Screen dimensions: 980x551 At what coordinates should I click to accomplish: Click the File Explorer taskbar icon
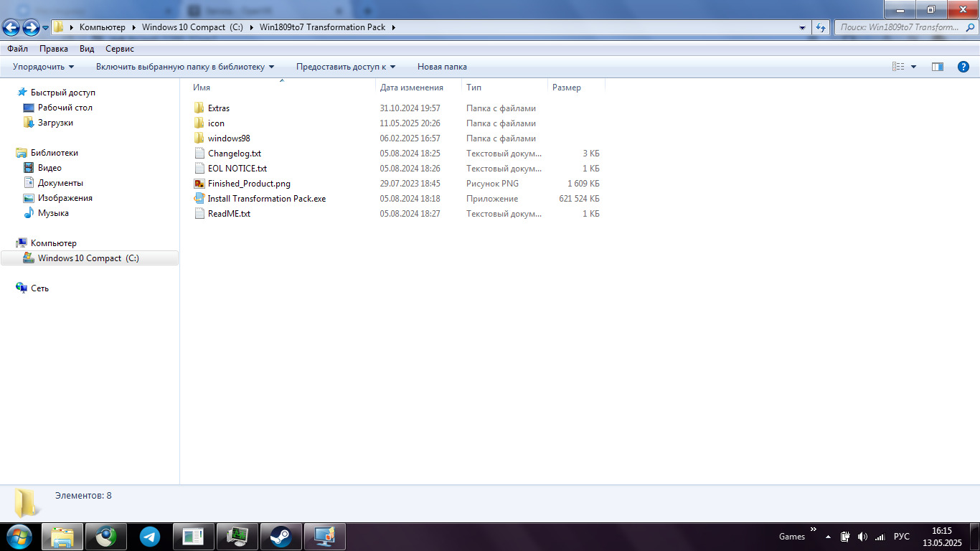[x=62, y=537]
